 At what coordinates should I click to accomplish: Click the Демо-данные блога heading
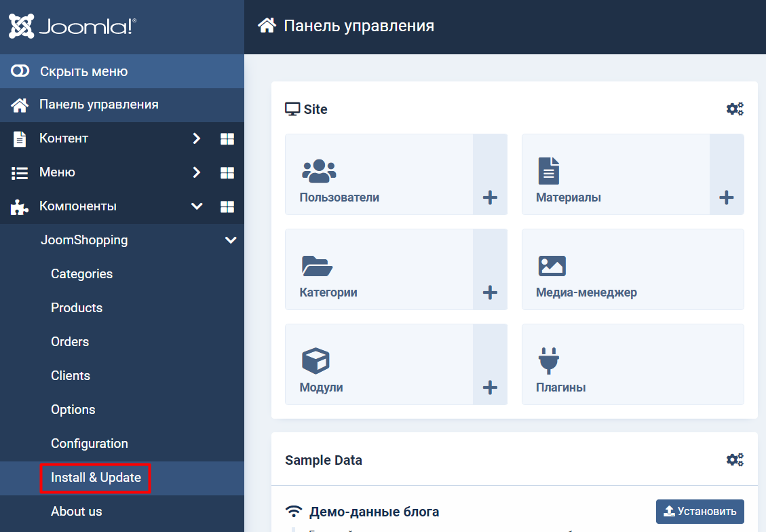374,512
